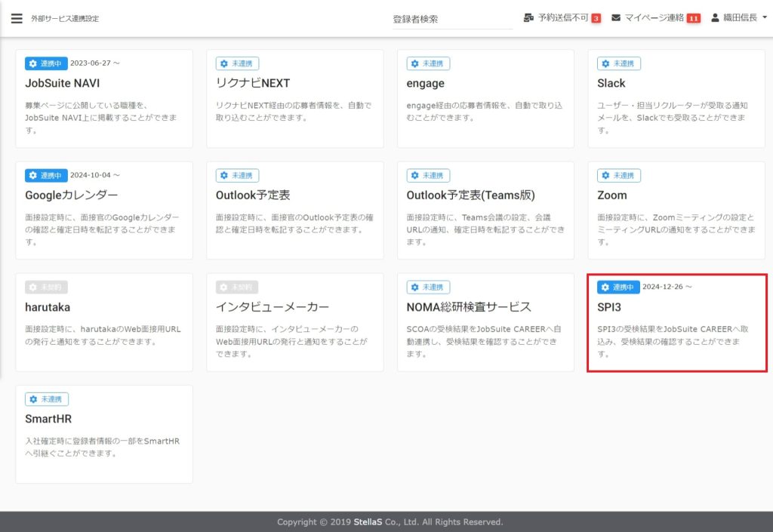Image resolution: width=773 pixels, height=532 pixels.
Task: Expand the 織田信長 user dropdown arrow
Action: 765,18
